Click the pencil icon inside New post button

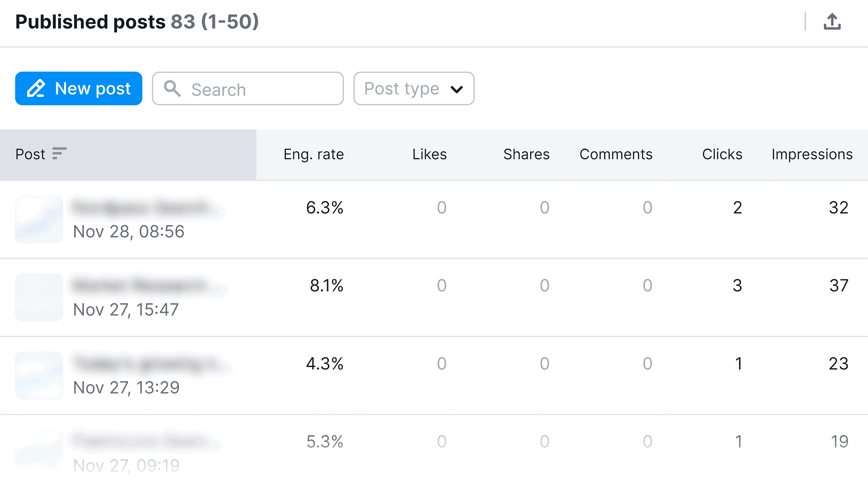pyautogui.click(x=37, y=89)
